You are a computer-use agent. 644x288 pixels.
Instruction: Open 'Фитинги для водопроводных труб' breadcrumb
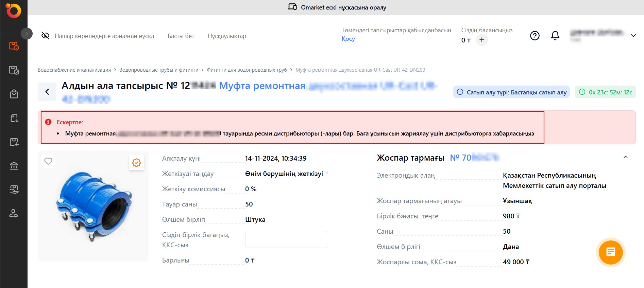247,70
